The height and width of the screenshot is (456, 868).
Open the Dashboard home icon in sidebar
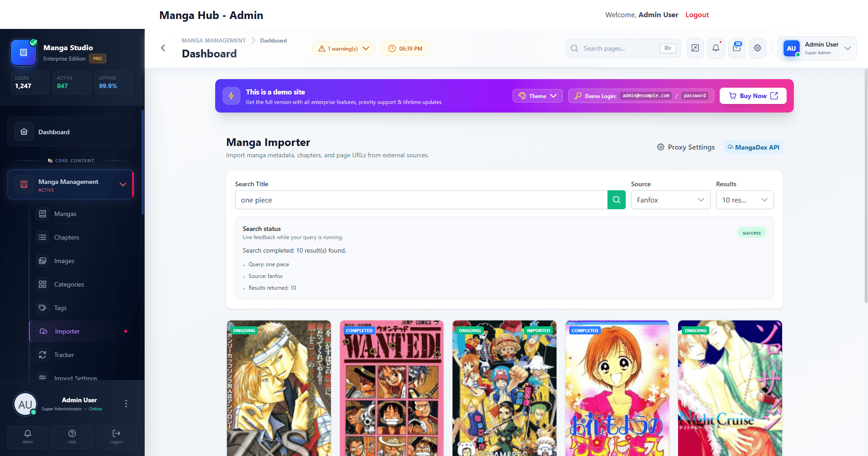pyautogui.click(x=24, y=132)
